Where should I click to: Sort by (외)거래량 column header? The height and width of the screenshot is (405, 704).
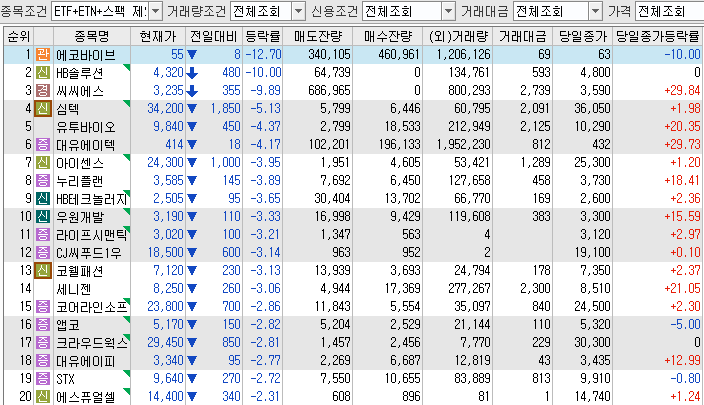coord(458,36)
